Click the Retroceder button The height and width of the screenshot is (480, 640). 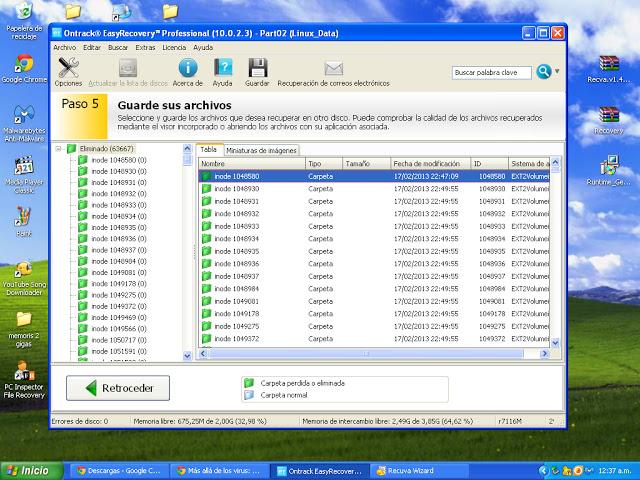[x=118, y=388]
